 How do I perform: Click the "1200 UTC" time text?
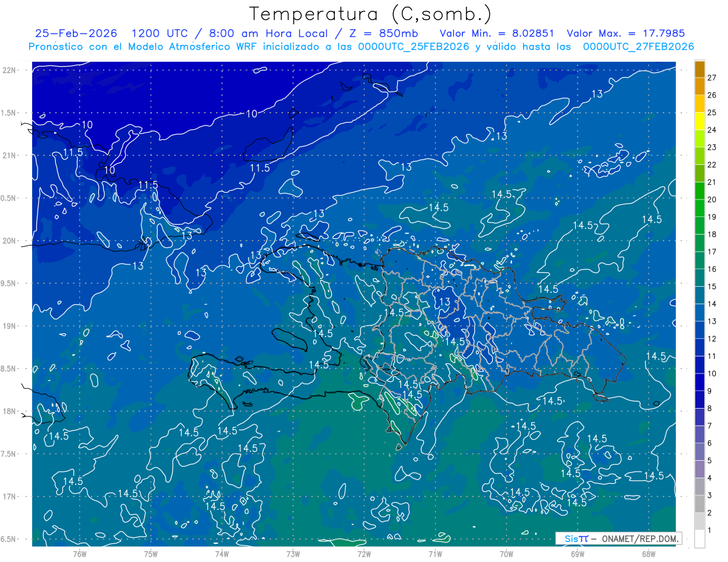[x=159, y=33]
